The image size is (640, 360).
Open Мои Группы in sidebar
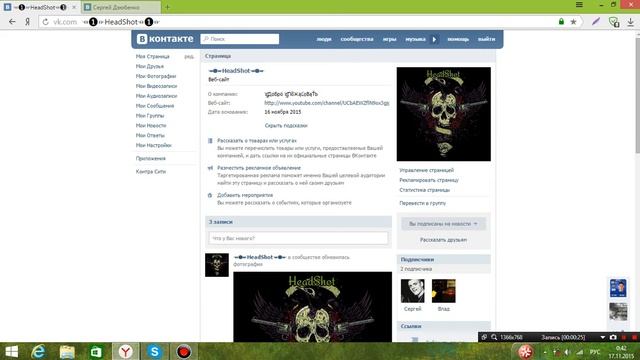tap(150, 116)
